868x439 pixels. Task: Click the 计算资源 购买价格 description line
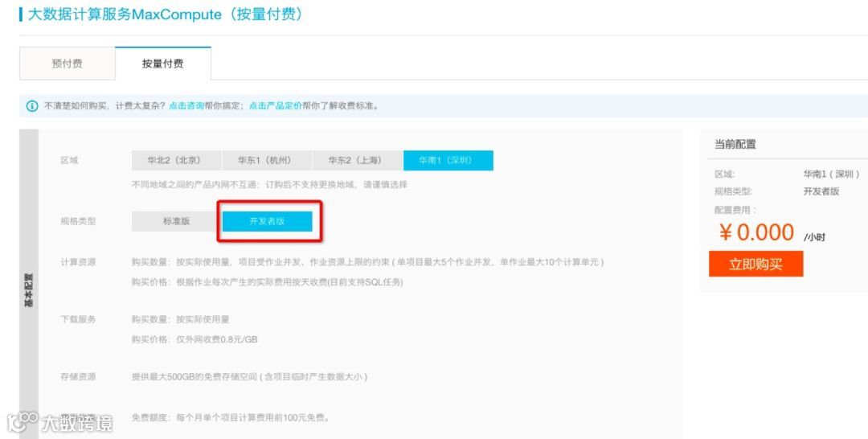(268, 282)
